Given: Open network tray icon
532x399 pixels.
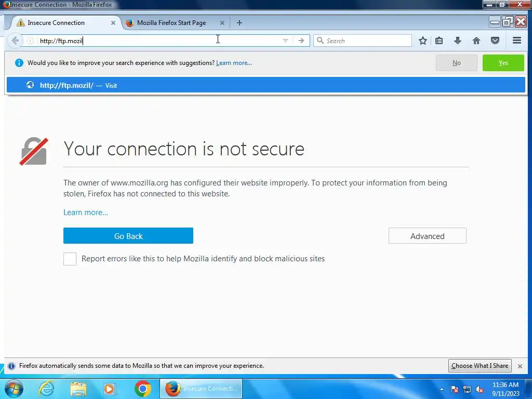Looking at the screenshot, I should [467, 389].
